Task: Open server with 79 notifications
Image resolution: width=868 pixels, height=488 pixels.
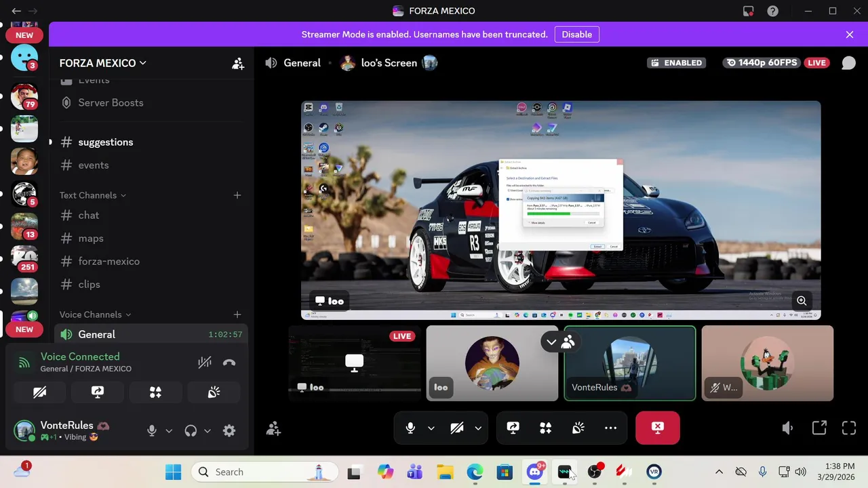Action: point(24,96)
